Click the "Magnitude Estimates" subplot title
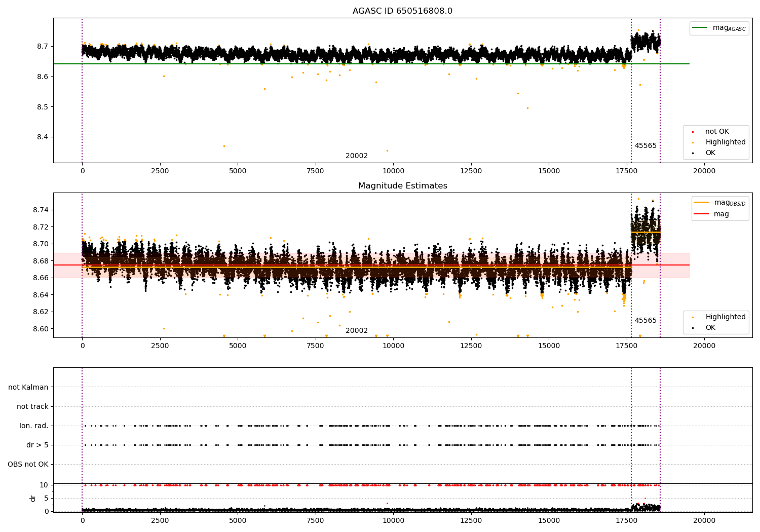The image size is (760, 532). [402, 186]
